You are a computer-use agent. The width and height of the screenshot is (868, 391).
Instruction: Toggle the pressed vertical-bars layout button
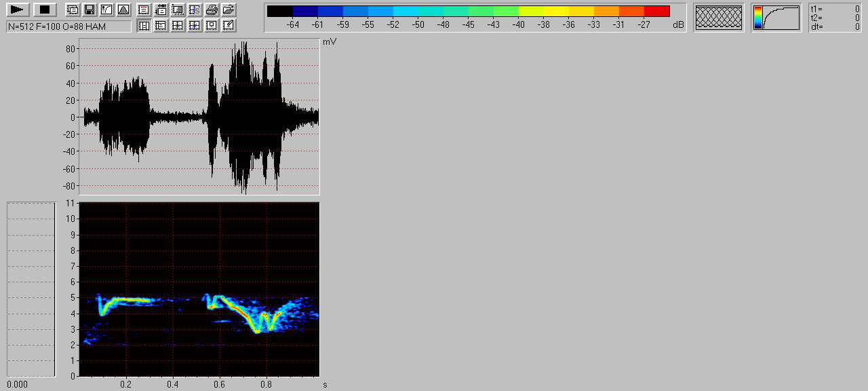[x=144, y=26]
